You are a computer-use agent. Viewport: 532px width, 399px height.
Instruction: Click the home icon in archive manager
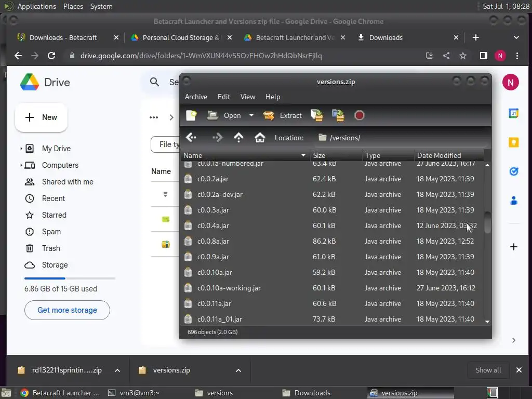tap(260, 137)
